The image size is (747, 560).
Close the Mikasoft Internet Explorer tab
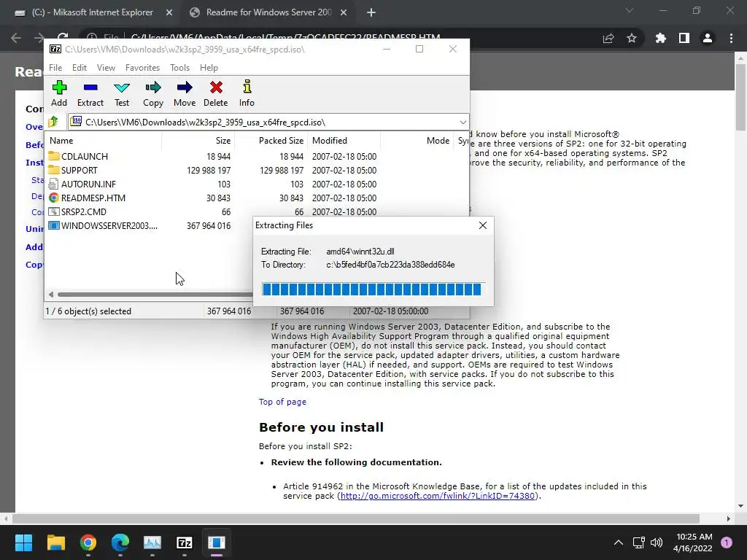coord(169,13)
